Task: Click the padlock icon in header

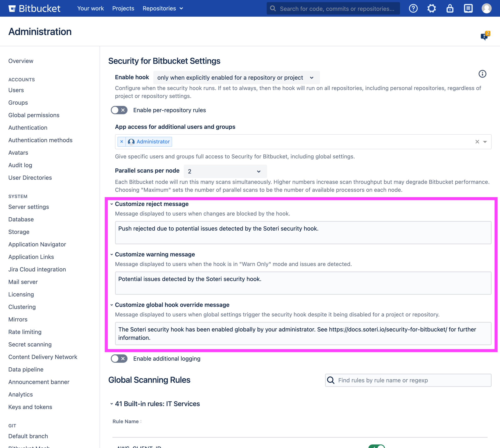Action: coord(450,9)
